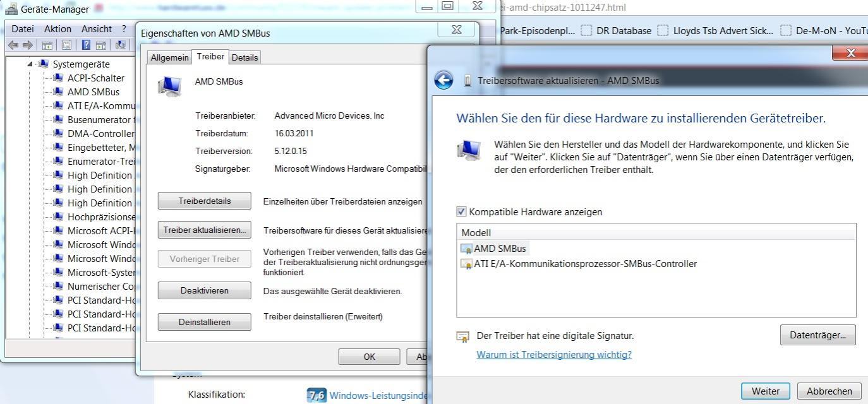Click the ACPI-Schalter device icon
868x404 pixels.
(x=58, y=78)
